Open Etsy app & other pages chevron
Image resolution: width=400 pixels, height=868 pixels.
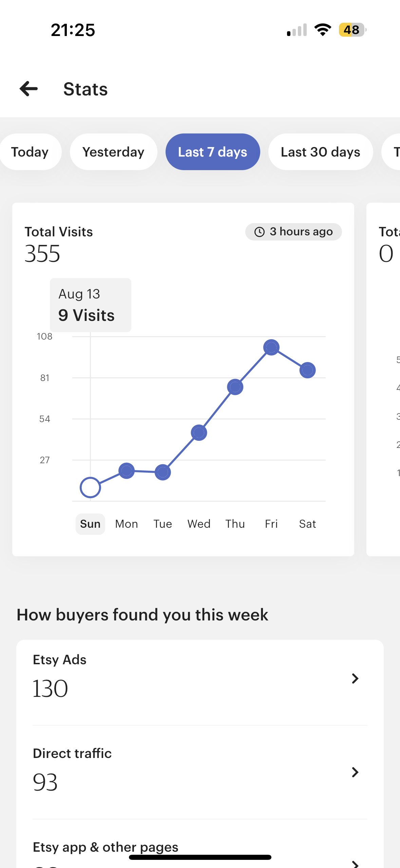click(355, 864)
